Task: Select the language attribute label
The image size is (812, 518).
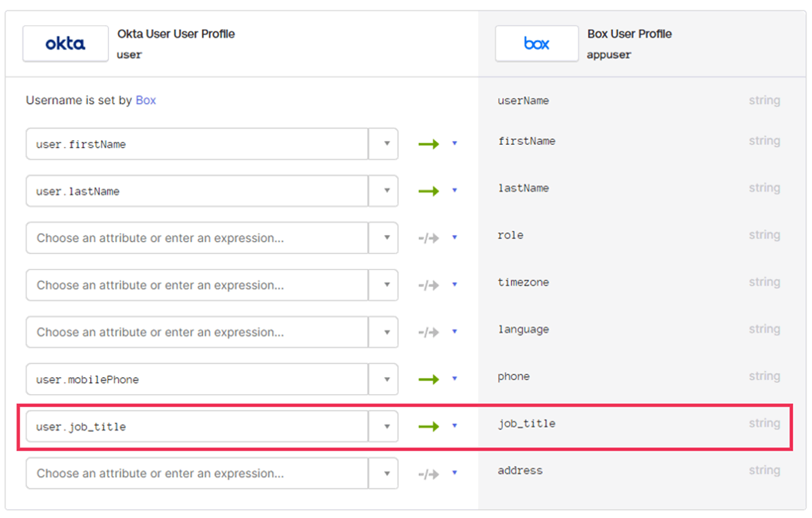Action: pos(523,330)
